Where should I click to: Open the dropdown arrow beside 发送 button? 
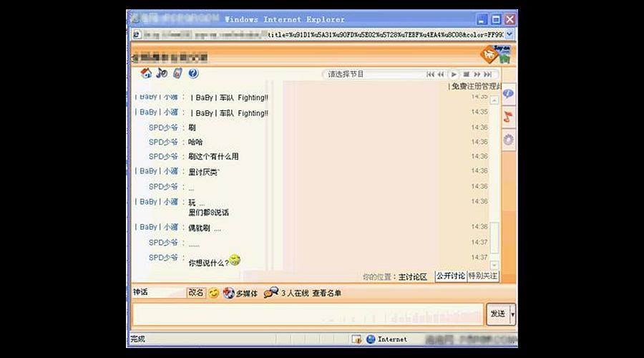pyautogui.click(x=512, y=314)
